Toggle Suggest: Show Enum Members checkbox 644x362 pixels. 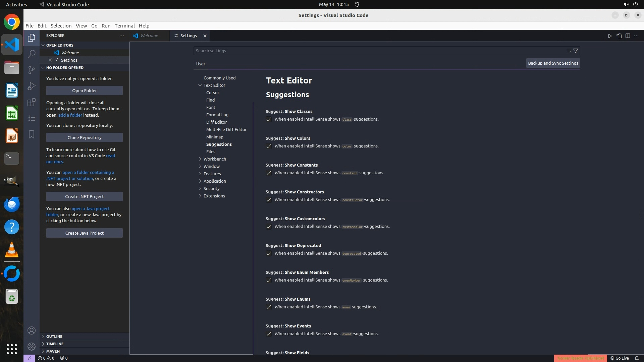[269, 280]
